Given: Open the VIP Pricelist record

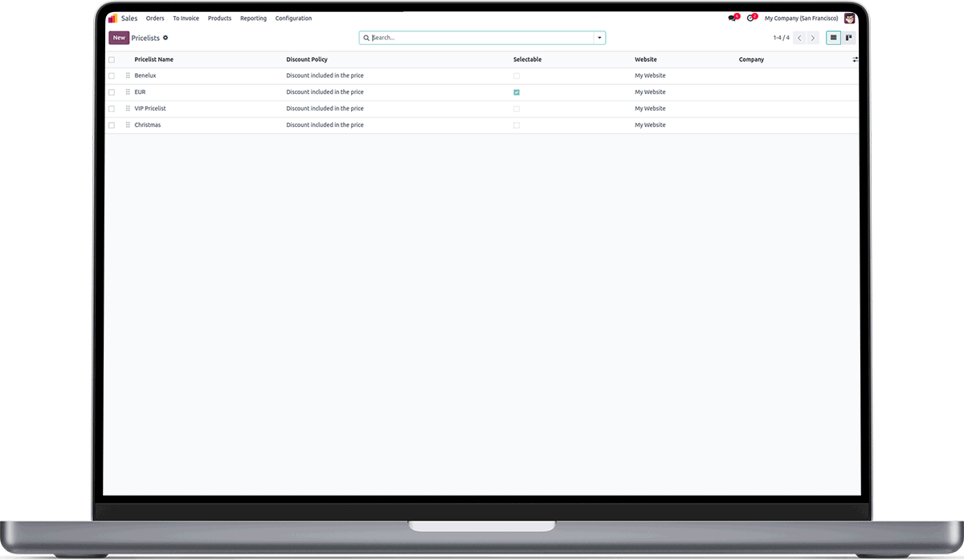Looking at the screenshot, I should click(x=150, y=108).
